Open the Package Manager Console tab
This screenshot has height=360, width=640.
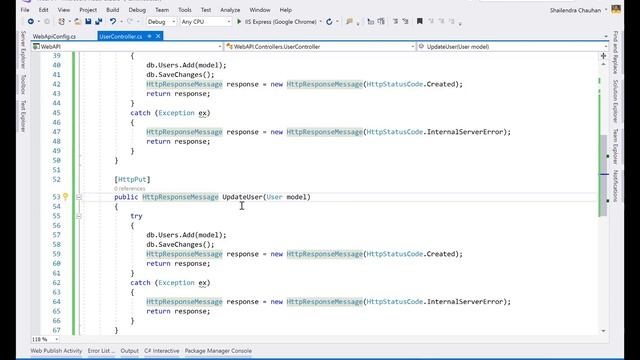(218, 351)
